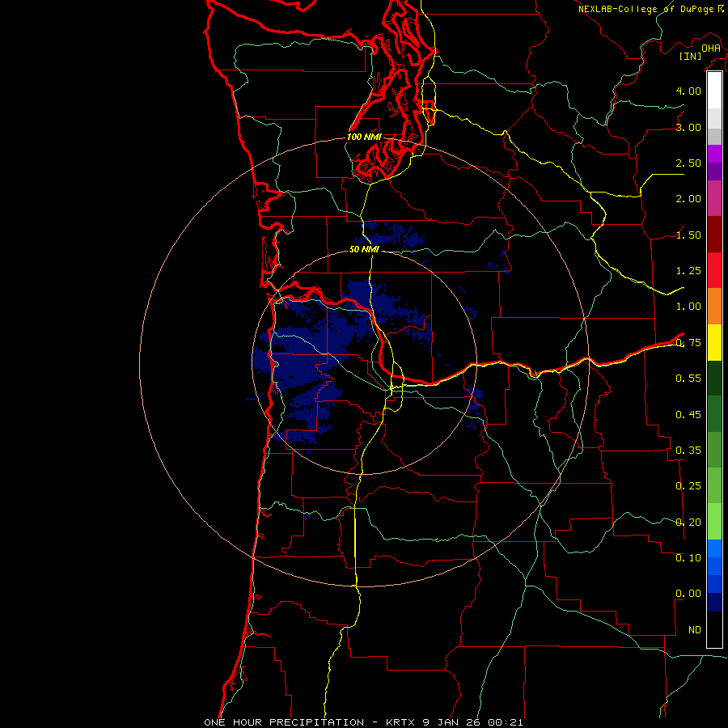Click the '2.00' legend value
The height and width of the screenshot is (728, 728).
tap(688, 199)
